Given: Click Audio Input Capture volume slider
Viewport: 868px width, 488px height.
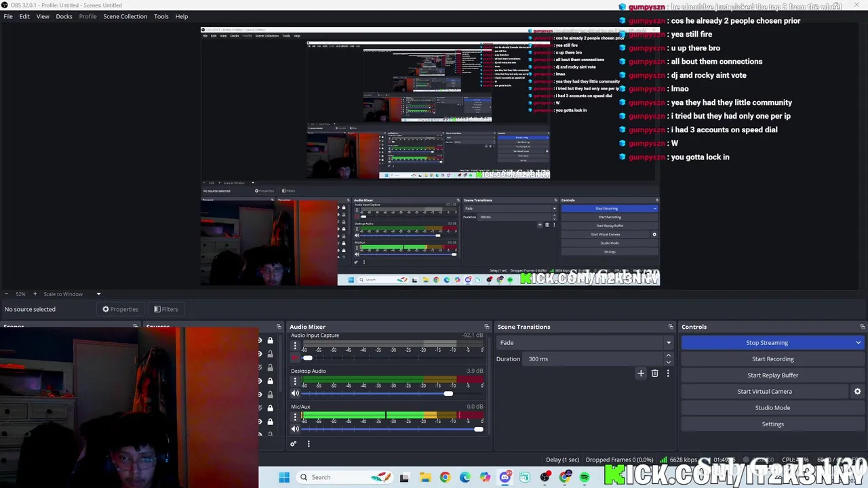Looking at the screenshot, I should (x=392, y=358).
